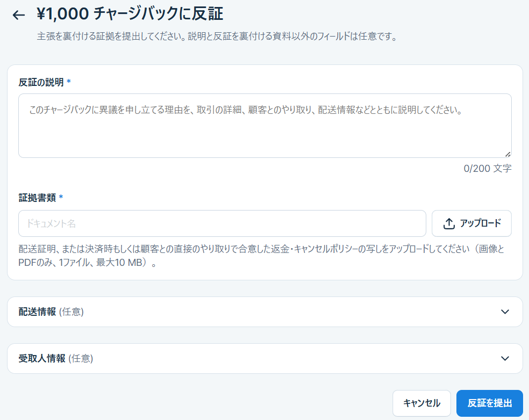Image resolution: width=529 pixels, height=420 pixels.
Task: Click the back arrow beside the title
Action: 19,15
